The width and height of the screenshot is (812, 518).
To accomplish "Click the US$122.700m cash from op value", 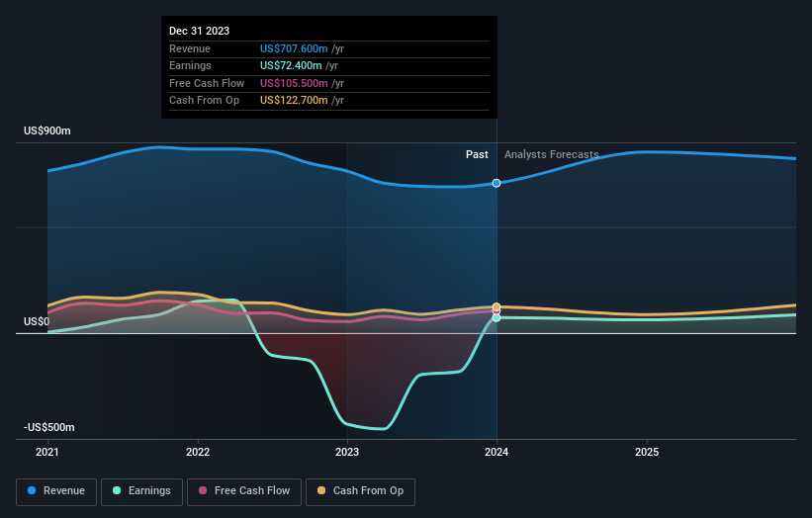I will click(x=294, y=101).
